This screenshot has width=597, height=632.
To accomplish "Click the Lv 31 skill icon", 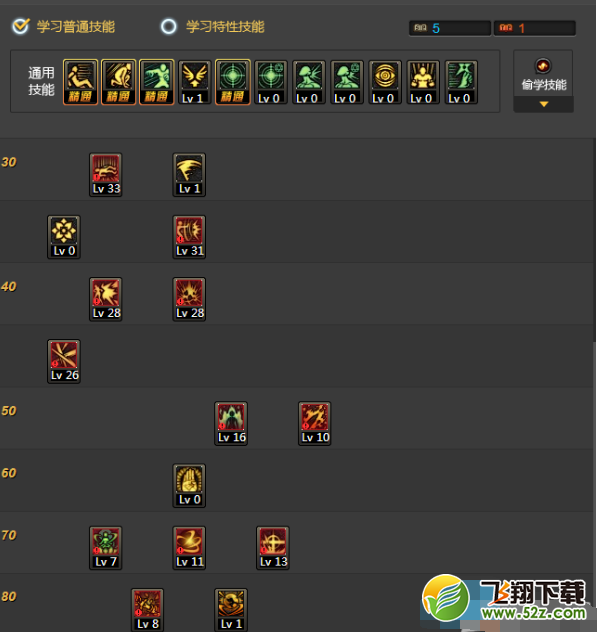I will [189, 237].
